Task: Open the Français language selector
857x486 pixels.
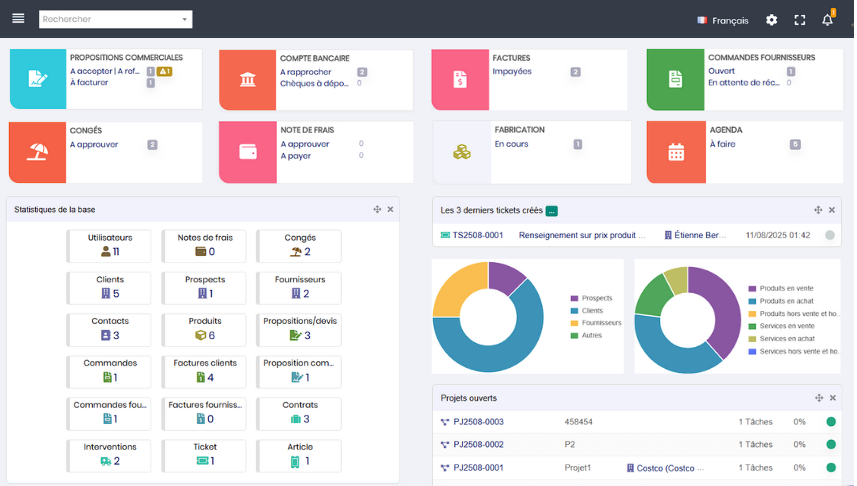Action: pyautogui.click(x=721, y=20)
